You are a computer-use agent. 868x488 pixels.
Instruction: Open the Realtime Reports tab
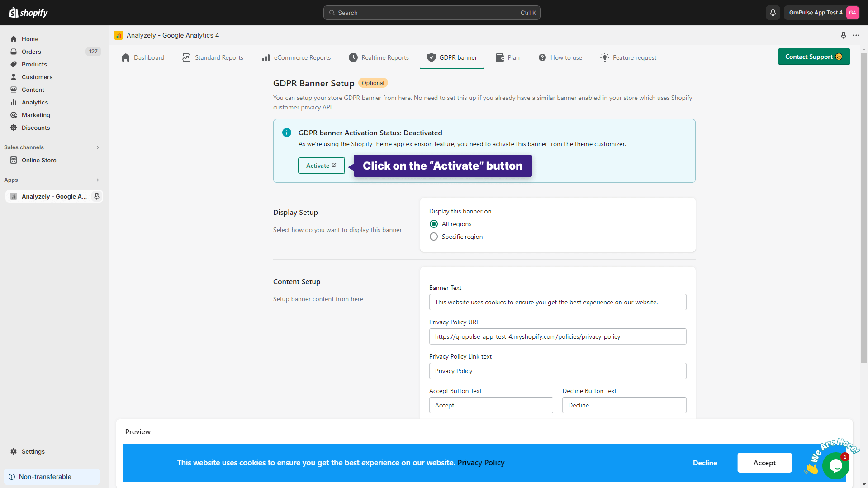[x=379, y=57]
